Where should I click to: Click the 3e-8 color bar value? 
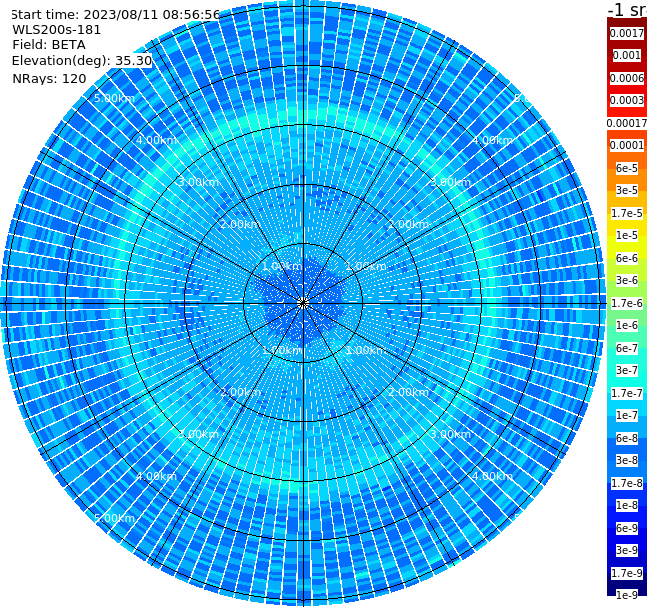coord(627,460)
